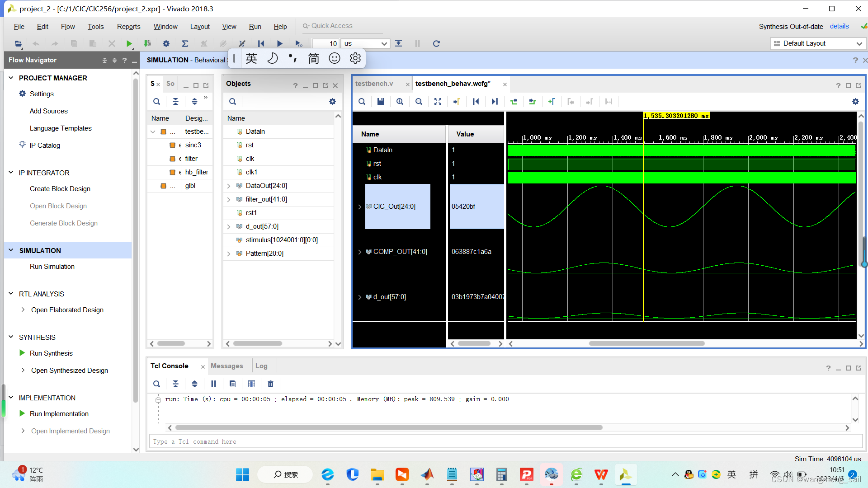Collapse the SIMULATION section in Flow Navigator
Viewport: 868px width, 488px height.
coord(11,250)
